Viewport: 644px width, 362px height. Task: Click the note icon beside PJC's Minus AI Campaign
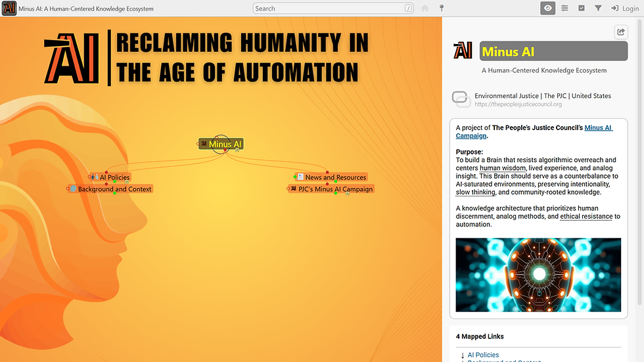point(348,193)
